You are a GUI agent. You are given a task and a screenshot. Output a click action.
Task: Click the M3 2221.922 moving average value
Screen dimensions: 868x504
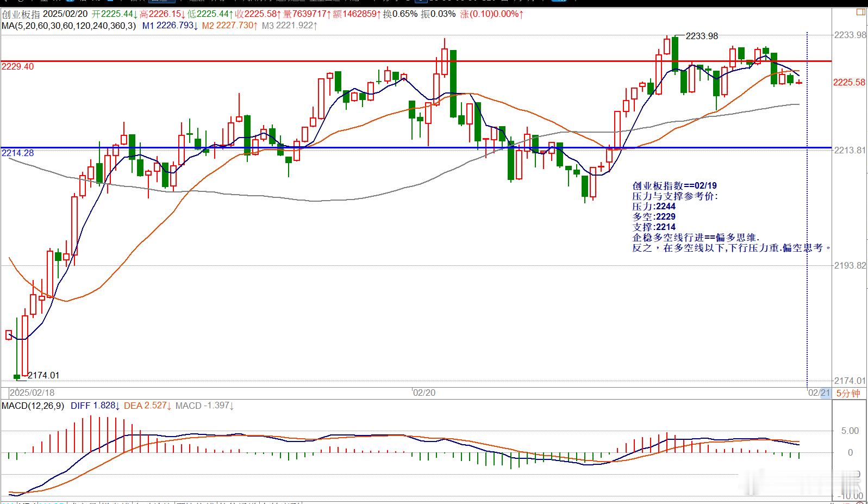pyautogui.click(x=290, y=26)
